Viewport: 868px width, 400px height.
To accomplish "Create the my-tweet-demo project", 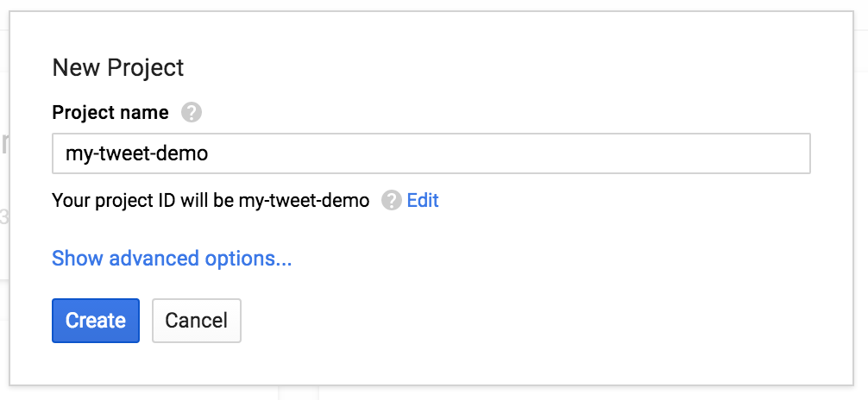I will 96,321.
